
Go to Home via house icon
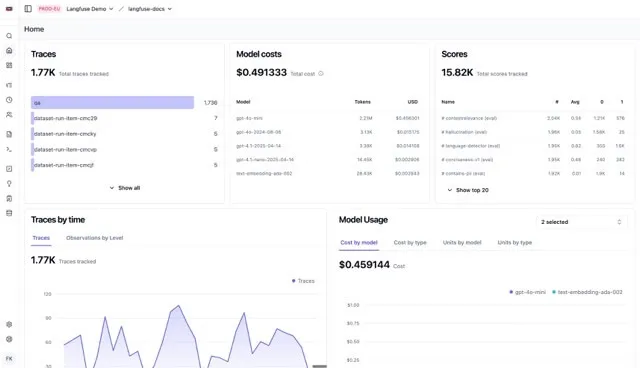click(9, 51)
